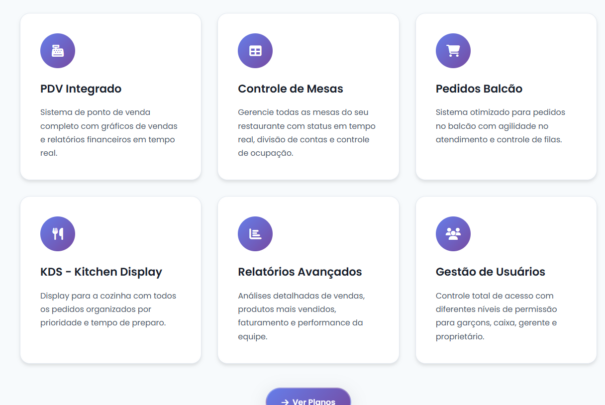The width and height of the screenshot is (605, 405).
Task: Click the table grid icon for Controle de Mesas
Action: pyautogui.click(x=255, y=50)
